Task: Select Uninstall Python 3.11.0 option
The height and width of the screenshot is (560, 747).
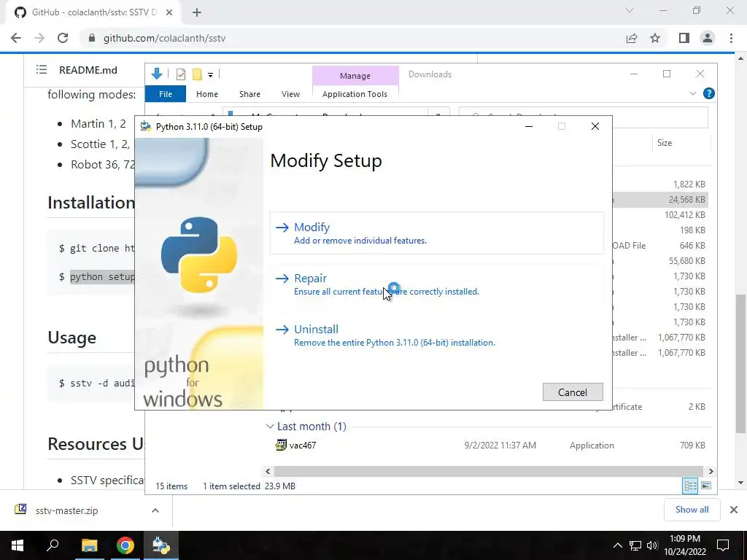Action: (436, 335)
